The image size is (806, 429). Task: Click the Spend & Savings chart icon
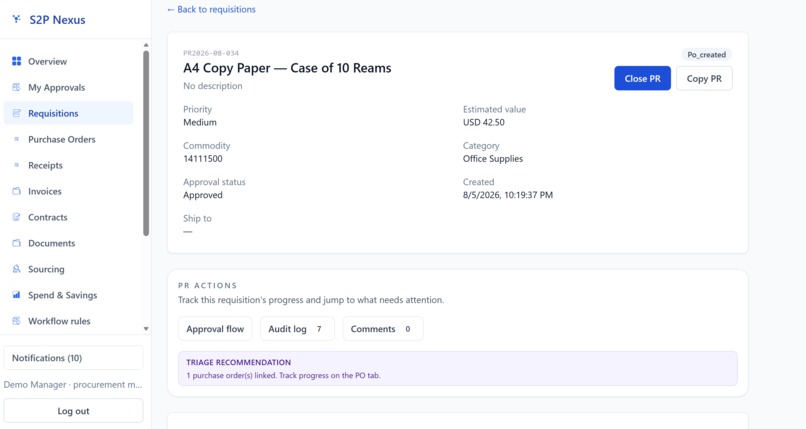[x=16, y=295]
